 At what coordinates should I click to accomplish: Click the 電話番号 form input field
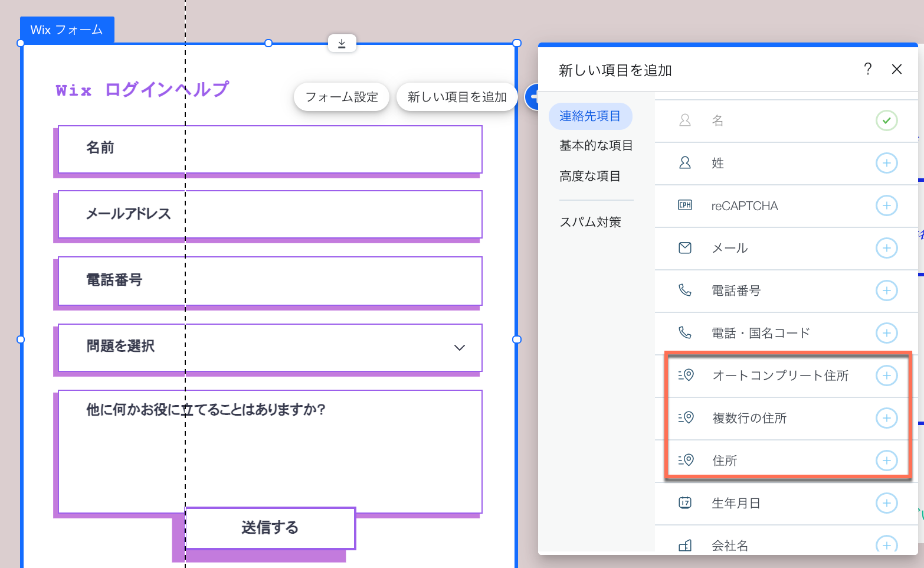[x=270, y=281]
